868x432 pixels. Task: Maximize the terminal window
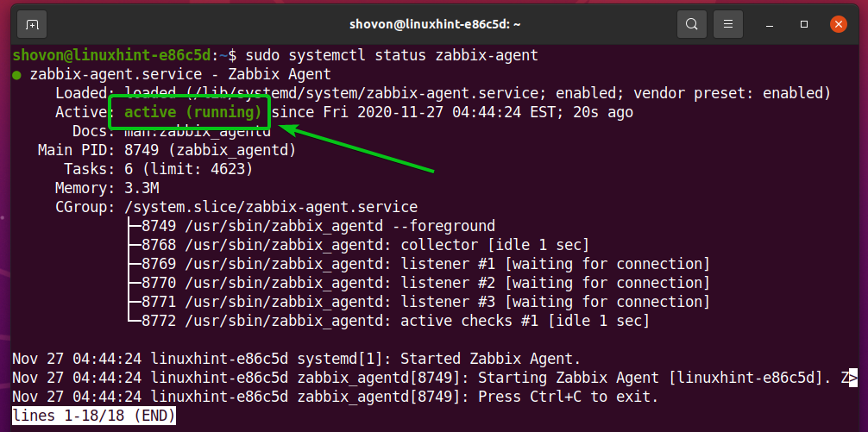pyautogui.click(x=804, y=24)
